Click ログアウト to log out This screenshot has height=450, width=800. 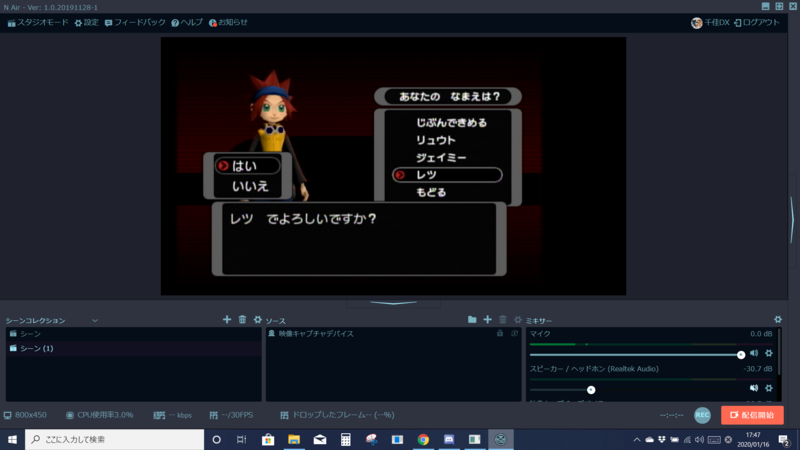pyautogui.click(x=757, y=22)
